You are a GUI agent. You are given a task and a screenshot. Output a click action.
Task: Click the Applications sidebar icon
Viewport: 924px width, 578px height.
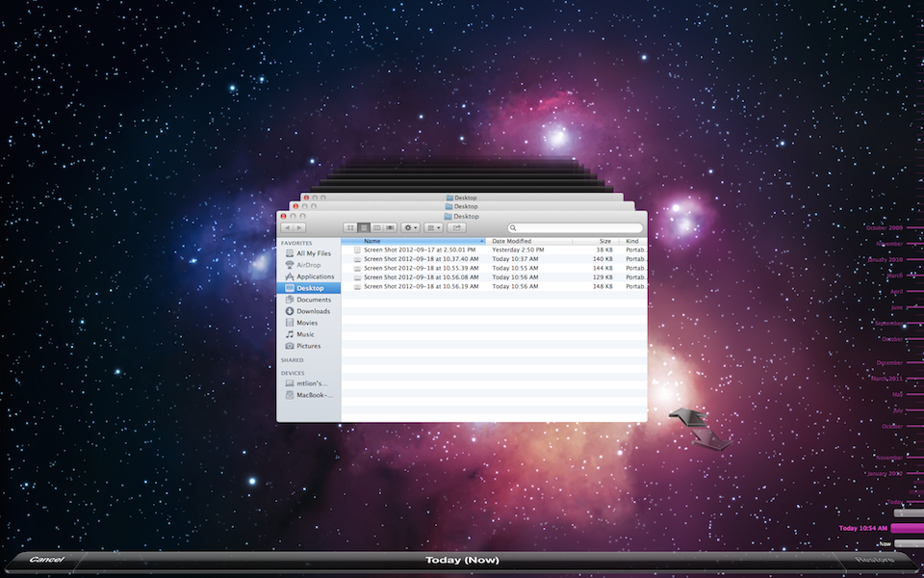click(x=290, y=276)
